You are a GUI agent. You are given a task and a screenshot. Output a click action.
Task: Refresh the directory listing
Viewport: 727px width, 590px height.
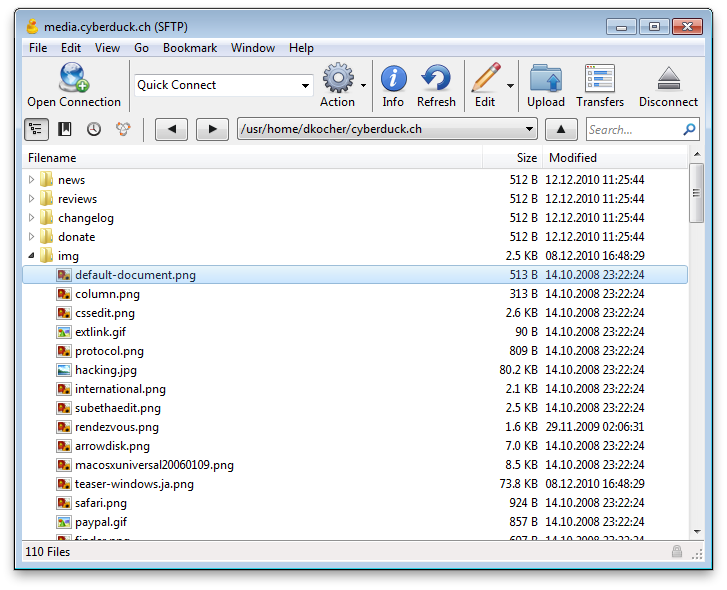(436, 79)
